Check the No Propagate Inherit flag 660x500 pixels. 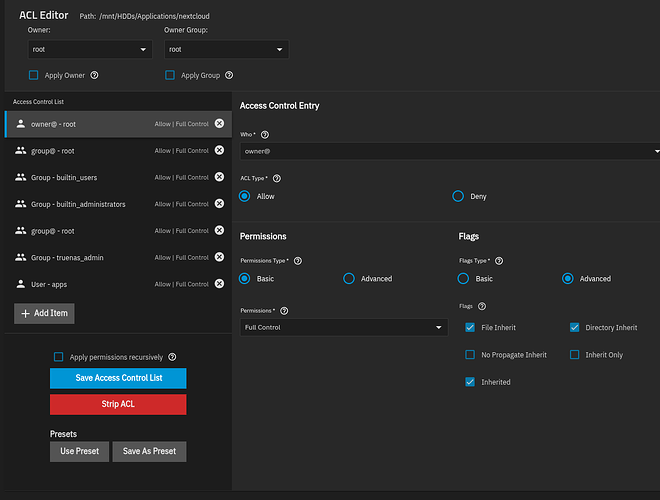point(470,355)
